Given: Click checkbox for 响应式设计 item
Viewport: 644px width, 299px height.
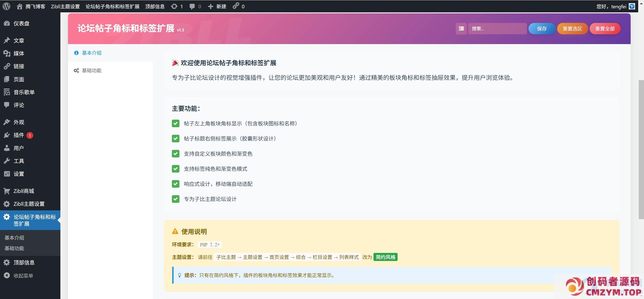Looking at the screenshot, I should tap(175, 184).
